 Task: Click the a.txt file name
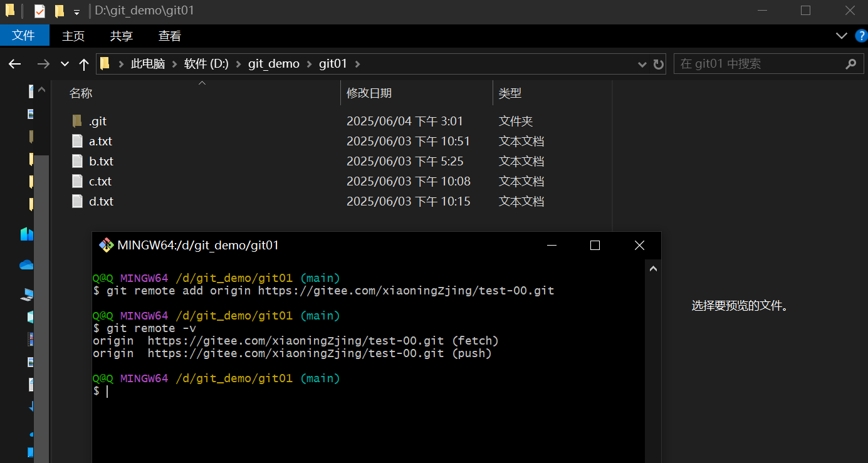[x=100, y=142]
